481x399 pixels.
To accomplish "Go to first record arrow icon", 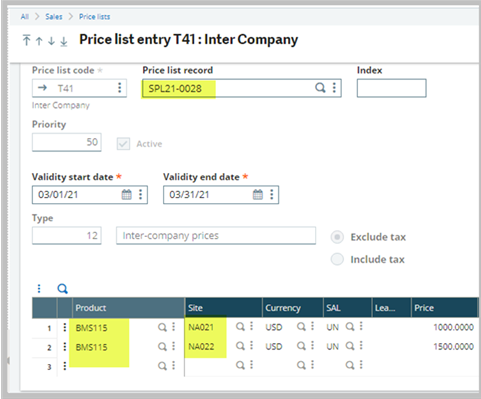I will coord(27,40).
